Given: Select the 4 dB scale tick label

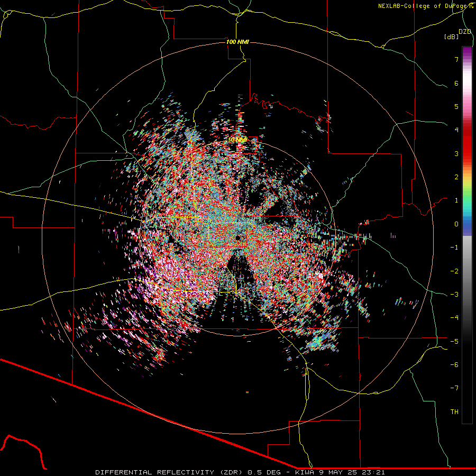Looking at the screenshot, I should [x=456, y=130].
